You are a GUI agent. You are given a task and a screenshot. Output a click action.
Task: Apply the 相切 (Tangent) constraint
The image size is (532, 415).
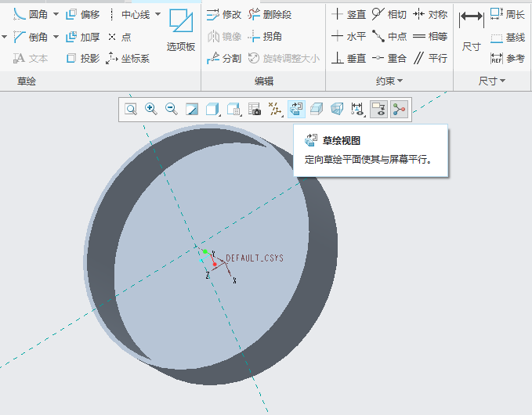[389, 14]
